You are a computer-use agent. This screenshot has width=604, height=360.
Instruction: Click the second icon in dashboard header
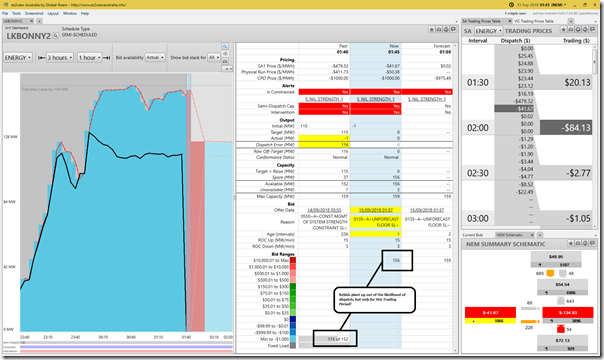tap(439, 29)
